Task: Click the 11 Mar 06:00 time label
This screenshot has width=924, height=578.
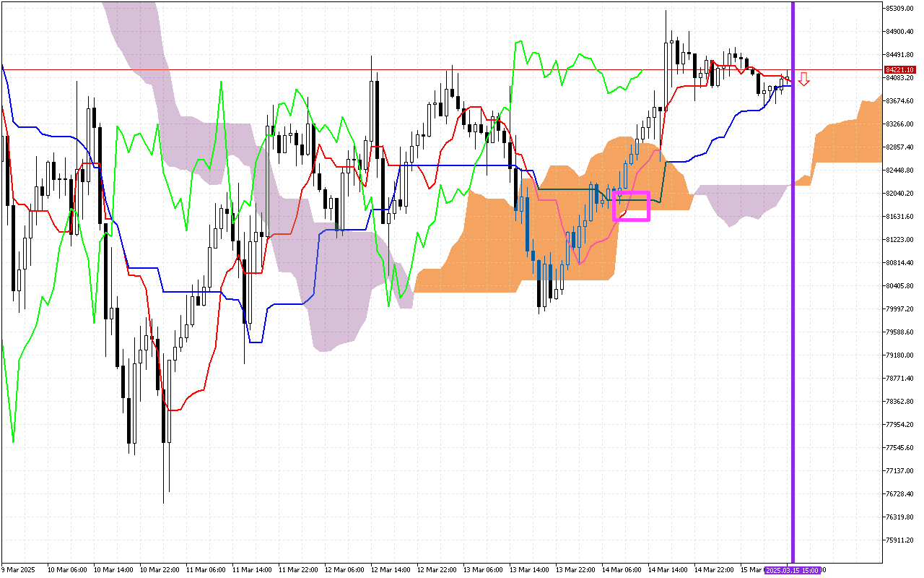Action: click(206, 570)
